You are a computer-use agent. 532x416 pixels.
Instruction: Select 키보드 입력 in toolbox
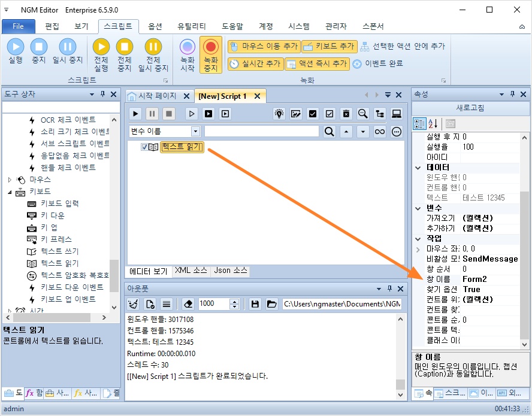click(x=60, y=204)
